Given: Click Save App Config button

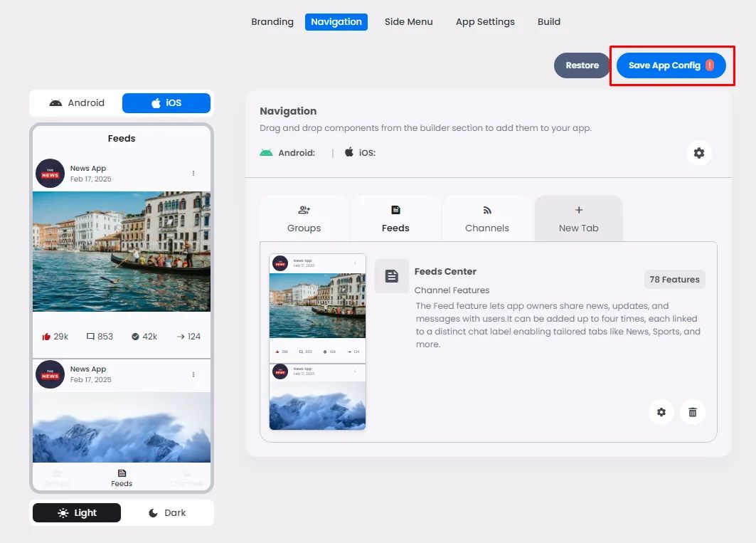Looking at the screenshot, I should pyautogui.click(x=671, y=65).
